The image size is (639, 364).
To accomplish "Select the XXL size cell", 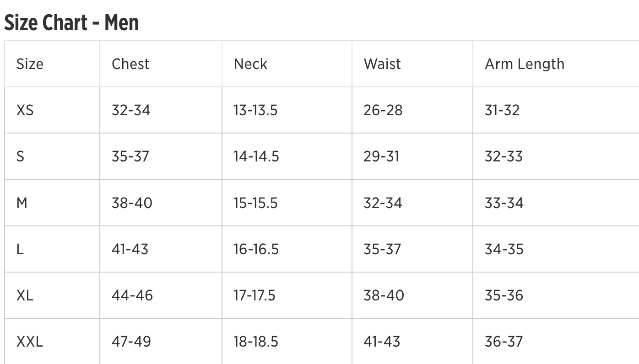I will (x=30, y=342).
